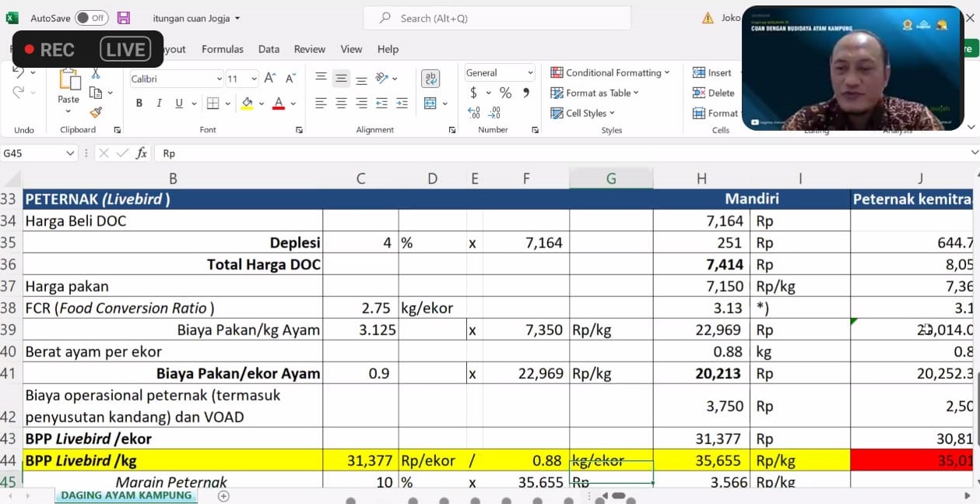The width and height of the screenshot is (980, 504).
Task: Click the Increase Indent icon
Action: (x=402, y=103)
